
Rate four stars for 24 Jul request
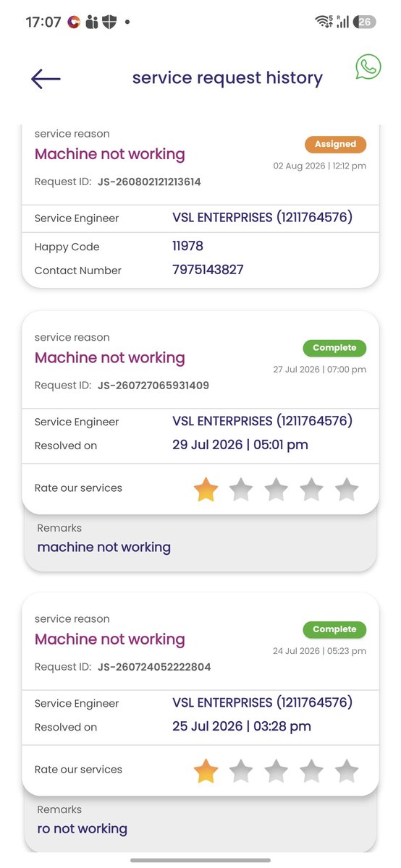point(312,771)
